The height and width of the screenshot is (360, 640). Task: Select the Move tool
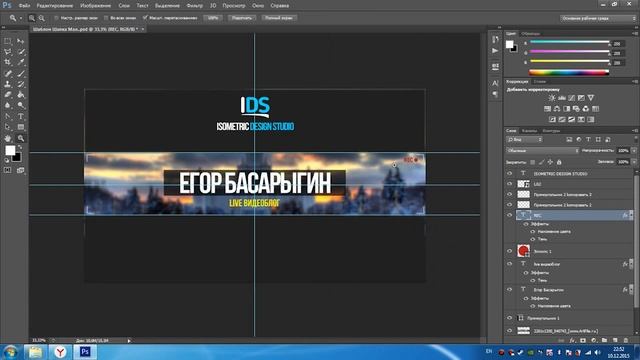pyautogui.click(x=21, y=41)
